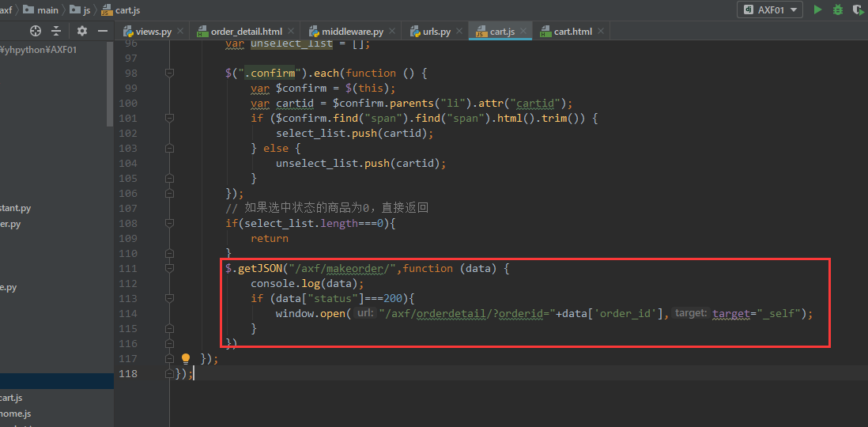
Task: Toggle the fold end marker at line 110
Action: 170,253
